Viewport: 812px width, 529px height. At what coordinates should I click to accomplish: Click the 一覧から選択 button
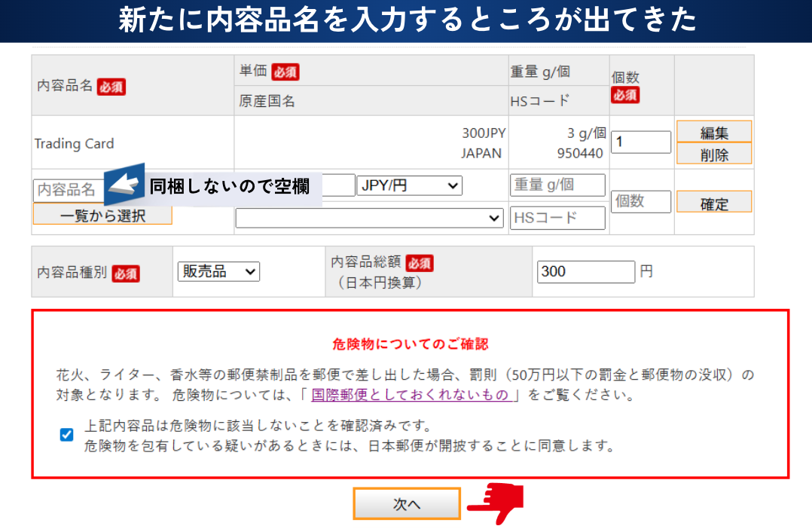click(x=102, y=215)
